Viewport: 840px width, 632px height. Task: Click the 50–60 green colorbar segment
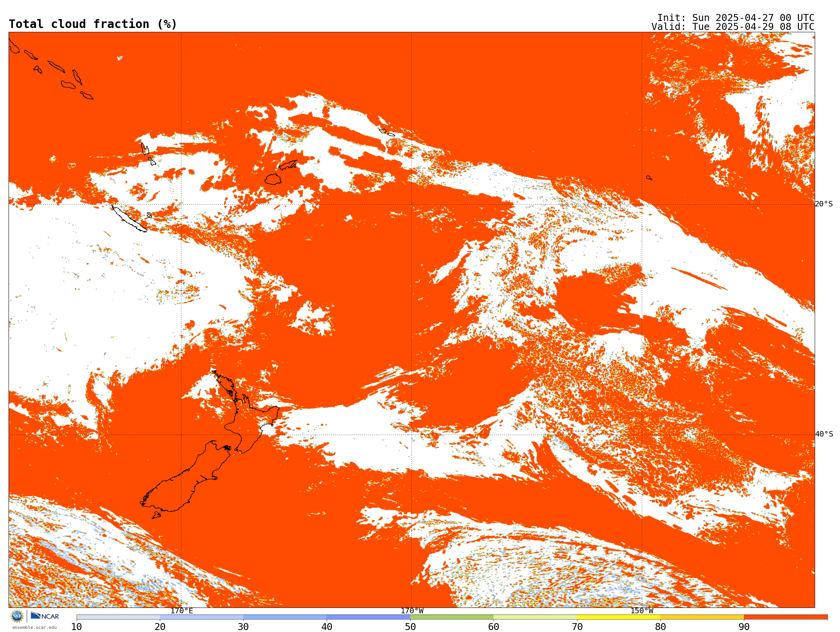(452, 617)
